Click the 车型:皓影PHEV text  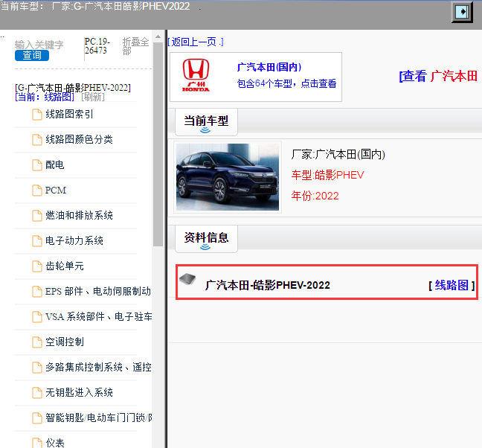328,175
